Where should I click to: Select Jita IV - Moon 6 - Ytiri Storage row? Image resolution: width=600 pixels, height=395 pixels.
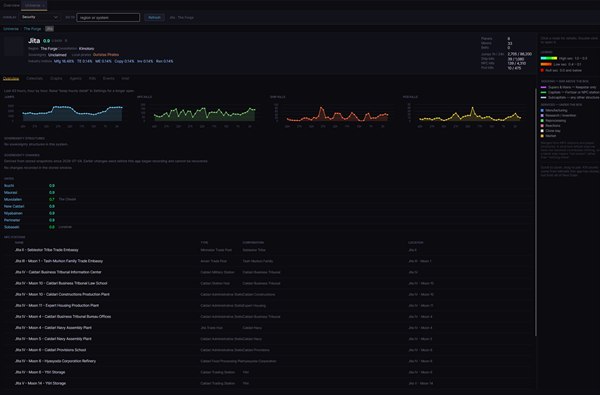[268, 372]
